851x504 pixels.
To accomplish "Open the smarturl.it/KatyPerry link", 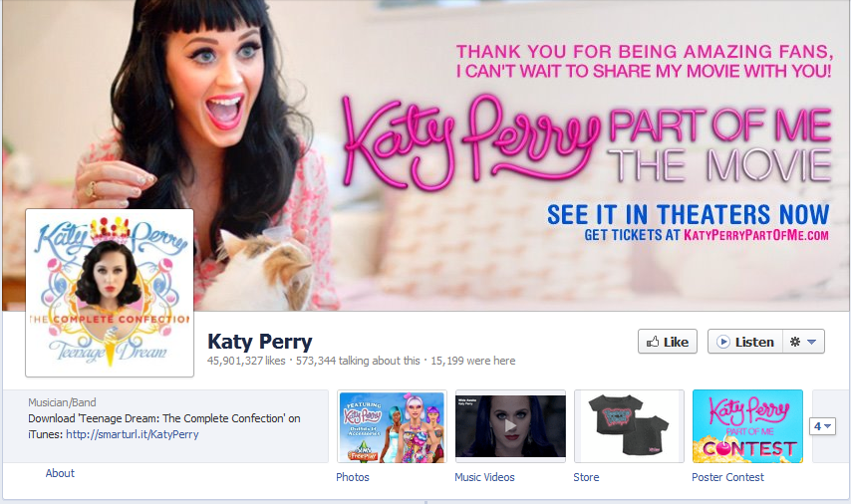I will tap(133, 434).
